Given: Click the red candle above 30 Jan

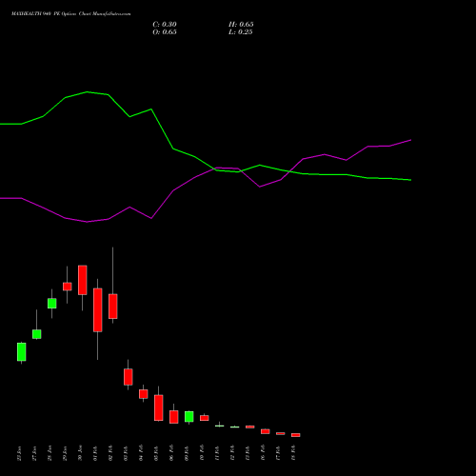Looking at the screenshot, I should [83, 280].
